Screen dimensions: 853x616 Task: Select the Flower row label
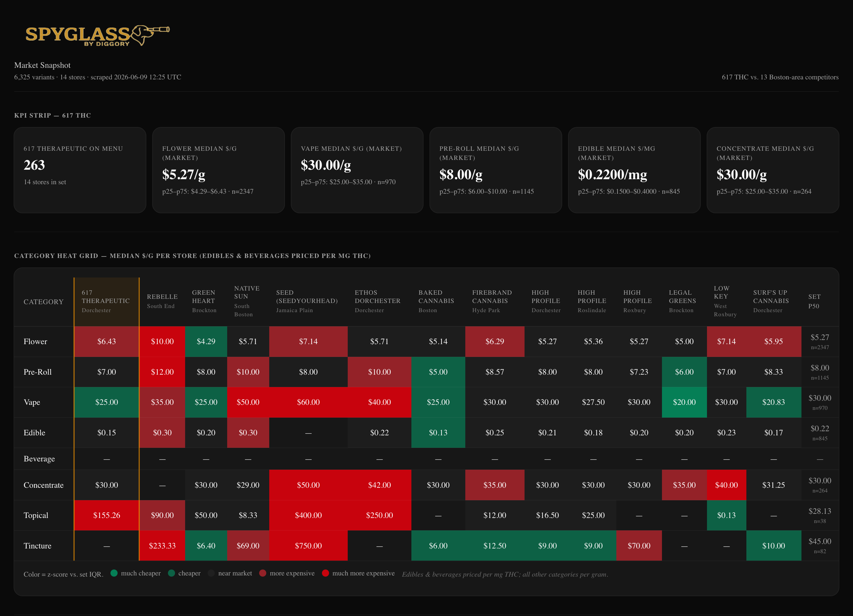tap(35, 341)
